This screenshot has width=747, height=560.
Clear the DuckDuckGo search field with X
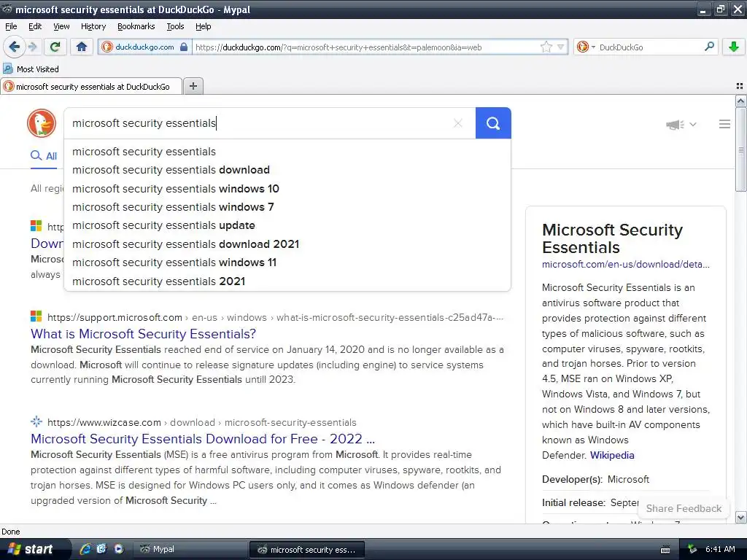click(458, 123)
